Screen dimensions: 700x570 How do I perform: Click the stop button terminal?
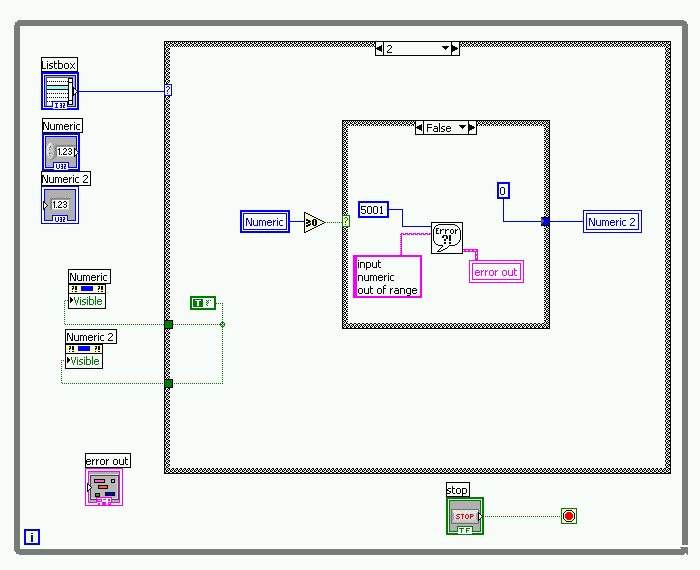coord(465,516)
